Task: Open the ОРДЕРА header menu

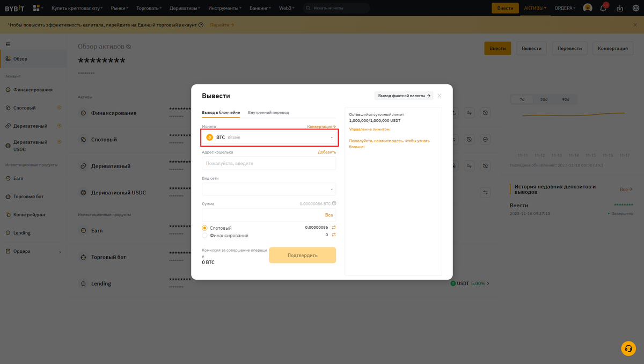Action: click(x=565, y=8)
